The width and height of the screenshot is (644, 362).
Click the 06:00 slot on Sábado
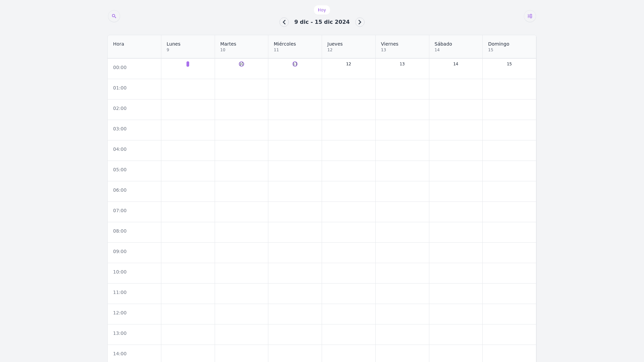[455, 191]
